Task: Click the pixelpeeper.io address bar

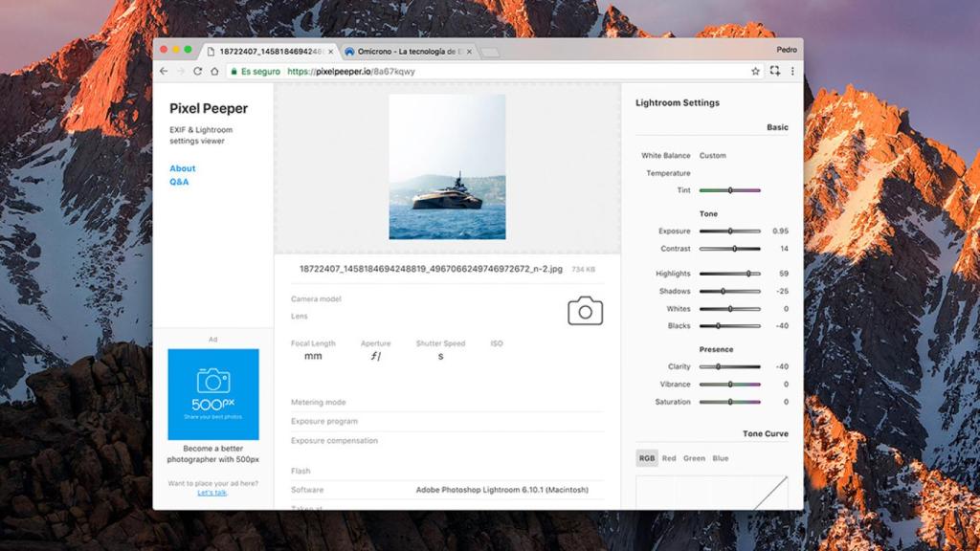Action: click(479, 71)
